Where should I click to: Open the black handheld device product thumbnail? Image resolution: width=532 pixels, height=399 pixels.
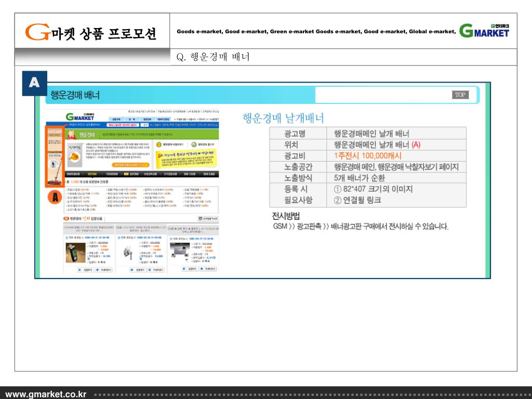pyautogui.click(x=75, y=253)
